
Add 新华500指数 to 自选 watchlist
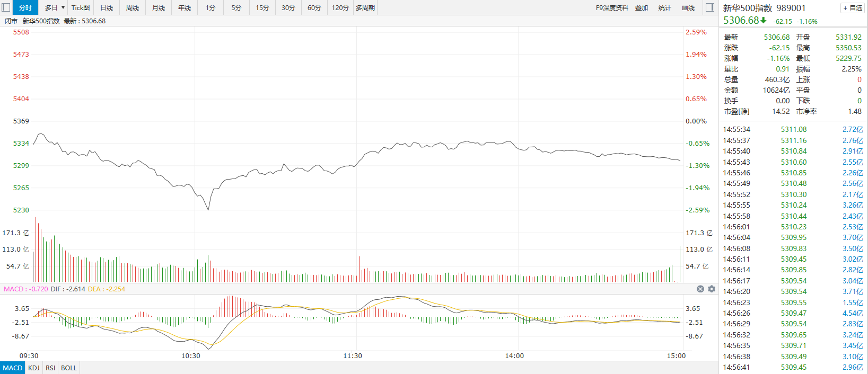tap(853, 8)
